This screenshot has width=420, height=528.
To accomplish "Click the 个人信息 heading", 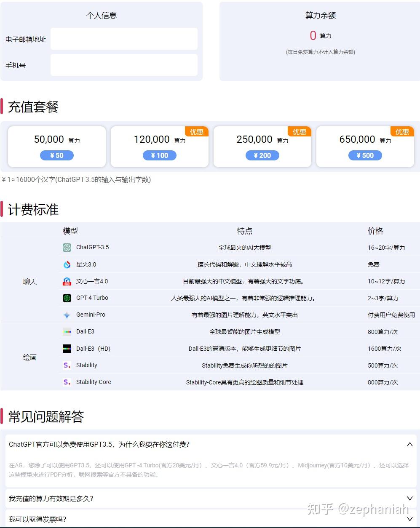I will click(x=102, y=15).
